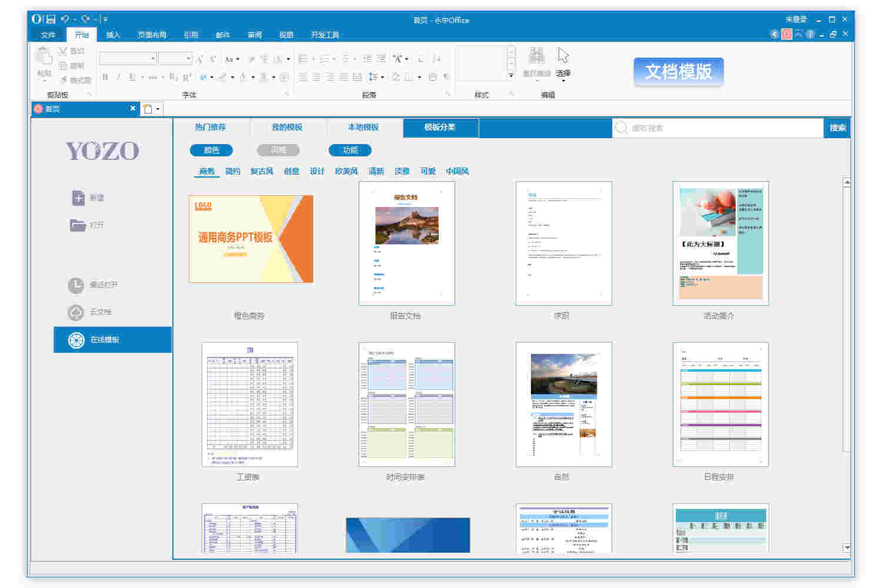Image resolution: width=882 pixels, height=588 pixels.
Task: Select the 复古风 retro style link
Action: pyautogui.click(x=262, y=171)
